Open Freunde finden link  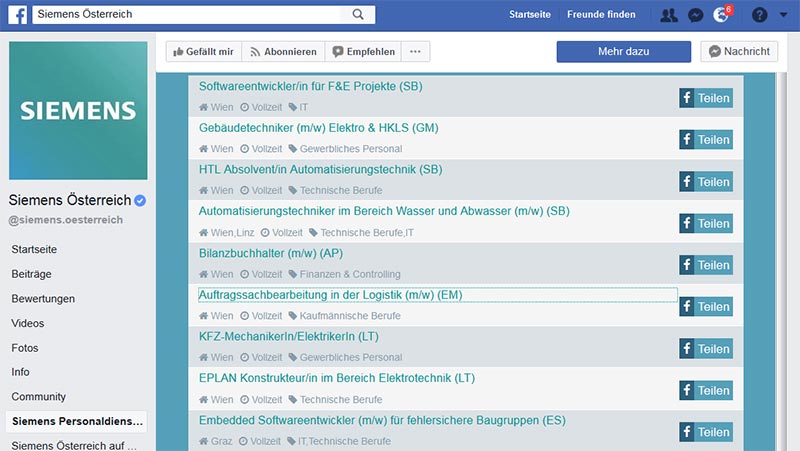click(601, 15)
